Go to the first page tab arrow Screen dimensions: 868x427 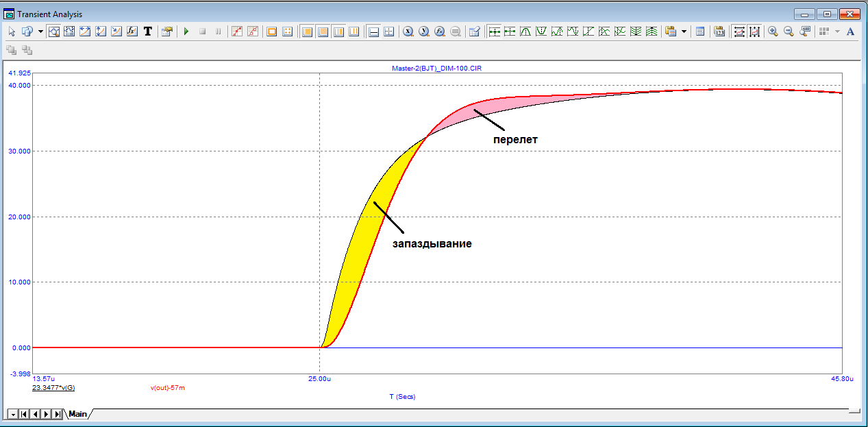24,414
